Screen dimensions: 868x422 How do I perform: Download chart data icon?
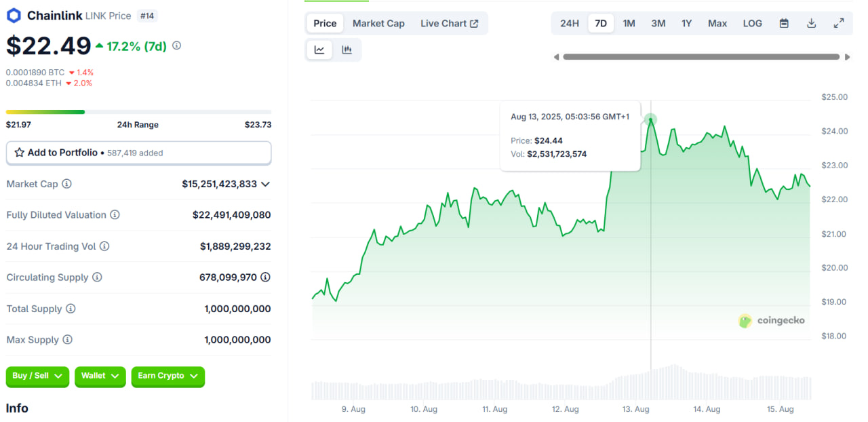coord(811,23)
